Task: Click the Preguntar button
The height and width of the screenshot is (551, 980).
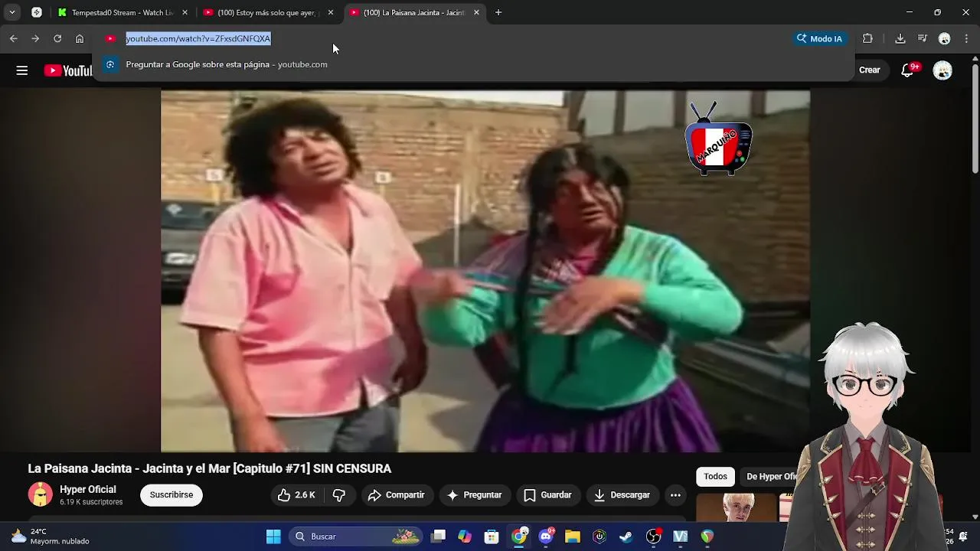Action: pos(475,495)
